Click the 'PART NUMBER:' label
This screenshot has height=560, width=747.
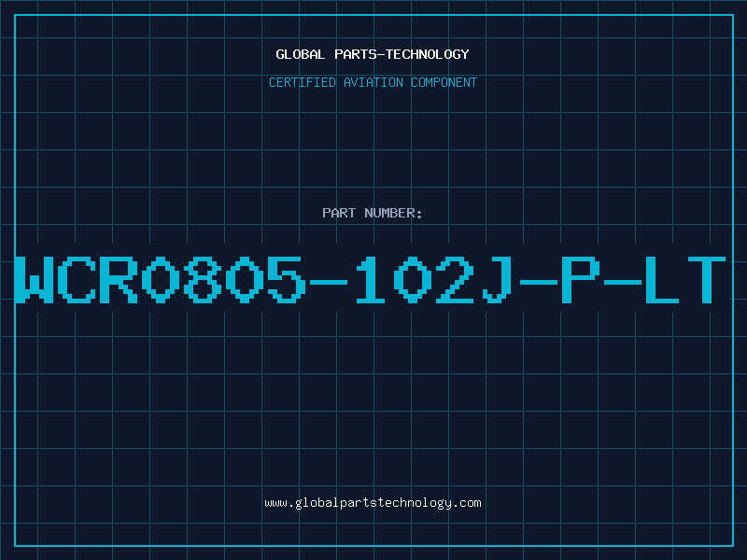(372, 213)
